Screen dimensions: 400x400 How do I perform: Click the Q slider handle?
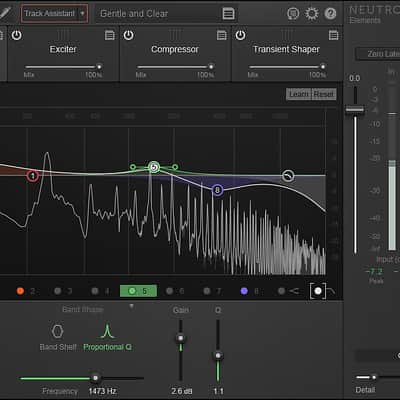218,355
